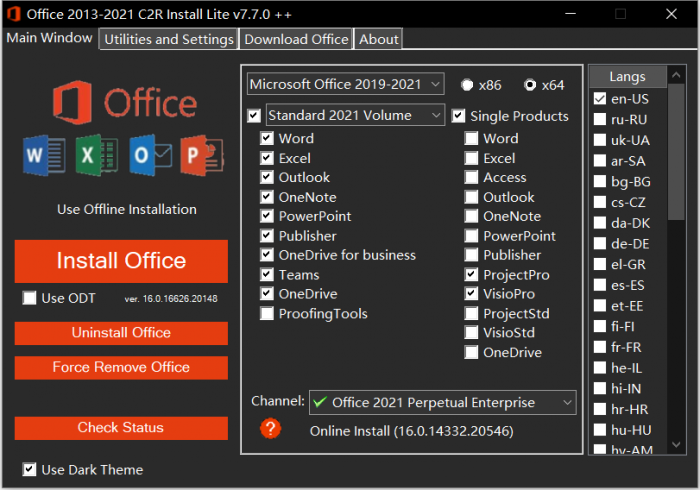Click the Online Install version text
Screen dimensions: 700x490
point(412,431)
